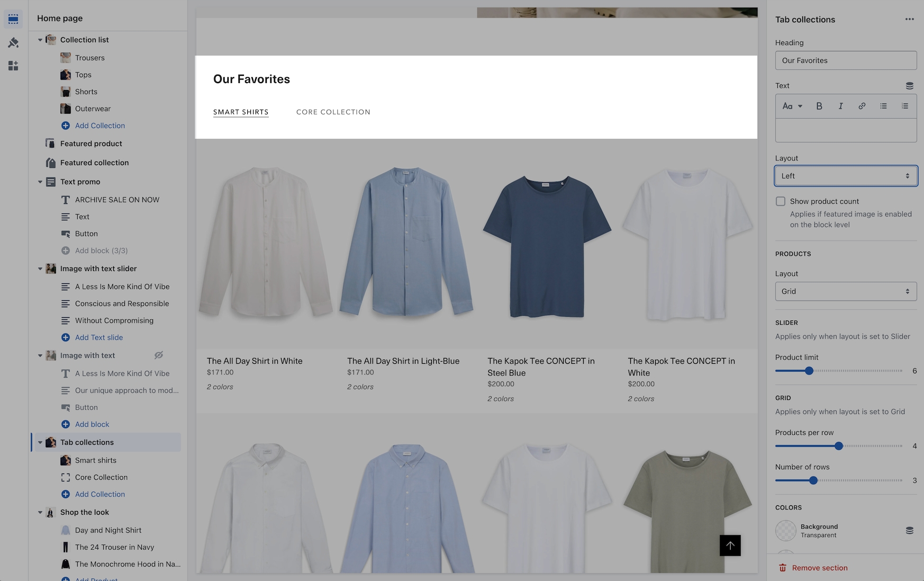Click dynamic source icon beside Text label
The width and height of the screenshot is (924, 581).
pyautogui.click(x=909, y=86)
